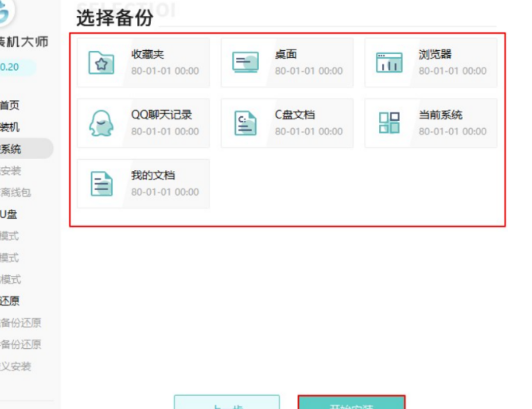Click the timestamp under 浏览器
Image resolution: width=532 pixels, height=409 pixels.
coord(452,71)
